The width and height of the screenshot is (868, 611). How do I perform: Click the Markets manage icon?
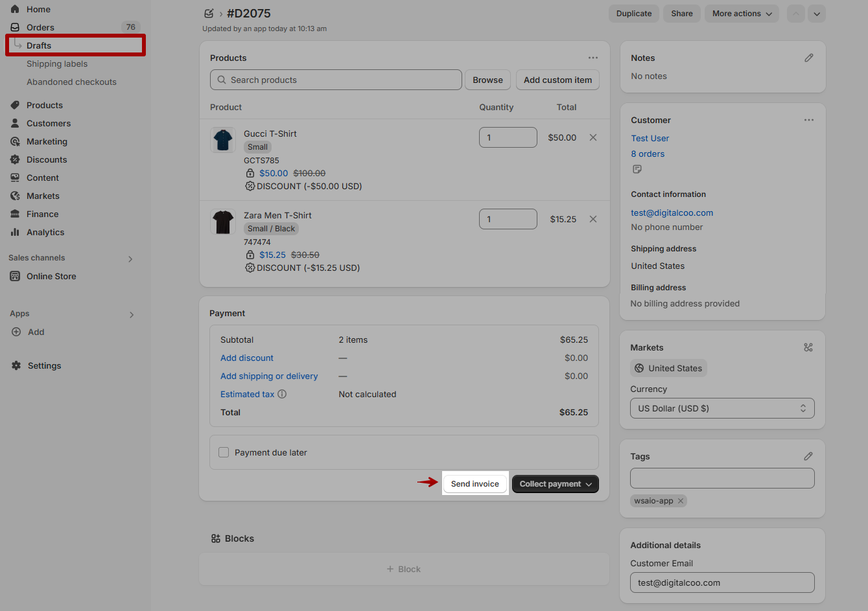click(808, 347)
